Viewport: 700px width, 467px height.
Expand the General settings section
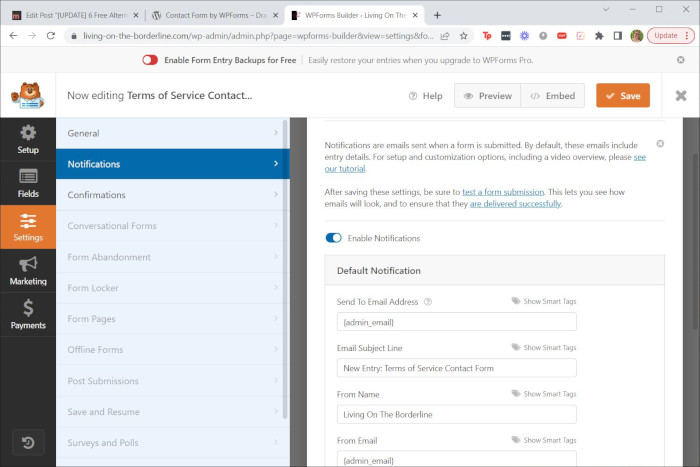pos(173,133)
